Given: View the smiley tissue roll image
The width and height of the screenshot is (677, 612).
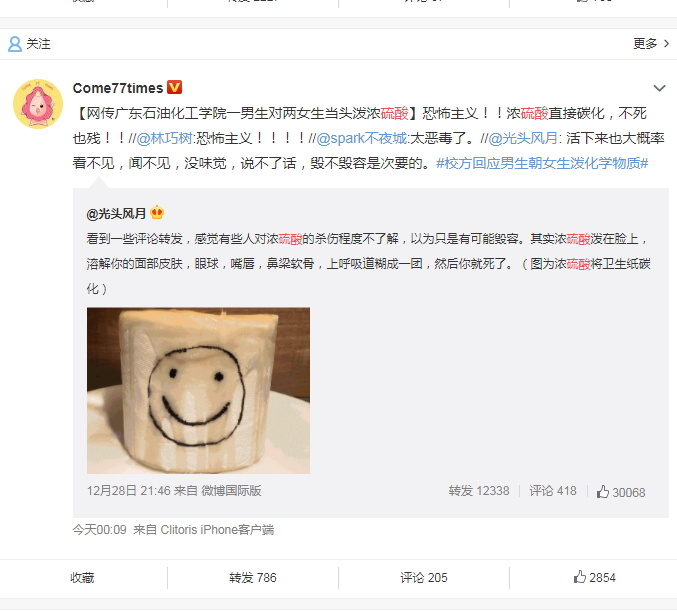Looking at the screenshot, I should point(198,390).
